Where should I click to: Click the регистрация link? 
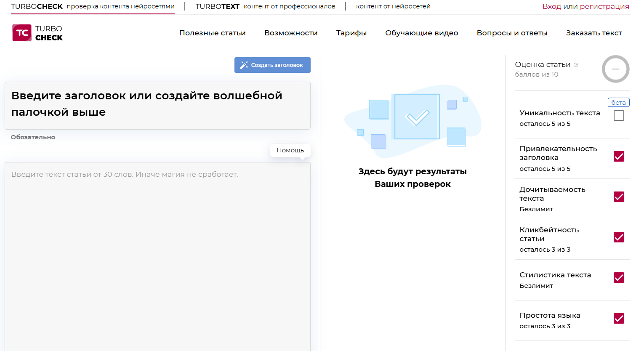(604, 7)
